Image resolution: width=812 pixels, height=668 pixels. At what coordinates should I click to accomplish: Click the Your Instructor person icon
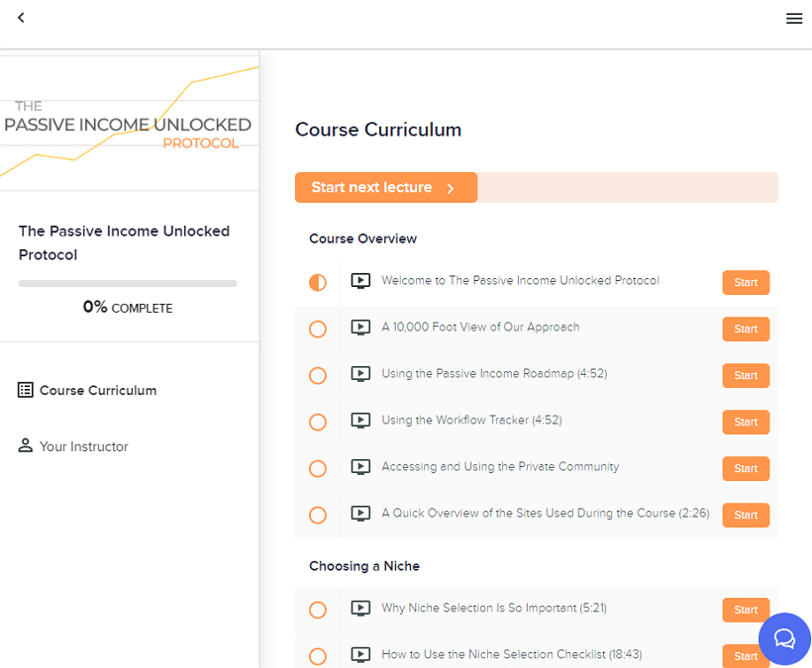coord(26,445)
